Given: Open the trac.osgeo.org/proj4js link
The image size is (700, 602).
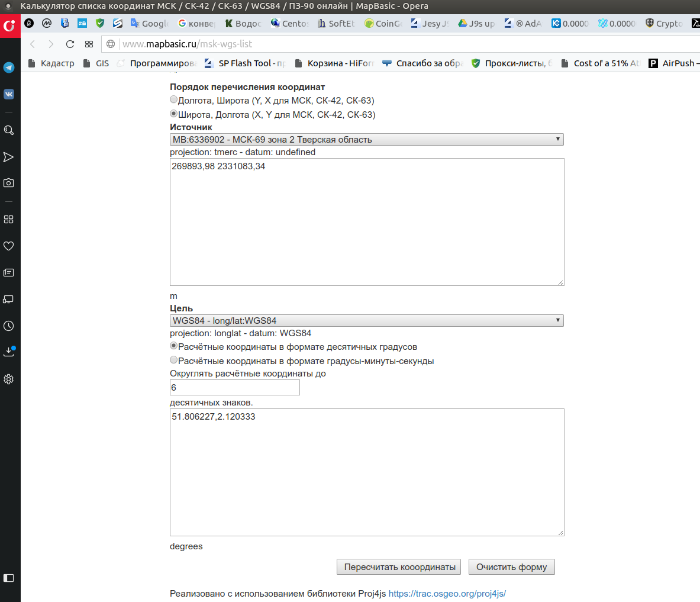Looking at the screenshot, I should (x=447, y=594).
